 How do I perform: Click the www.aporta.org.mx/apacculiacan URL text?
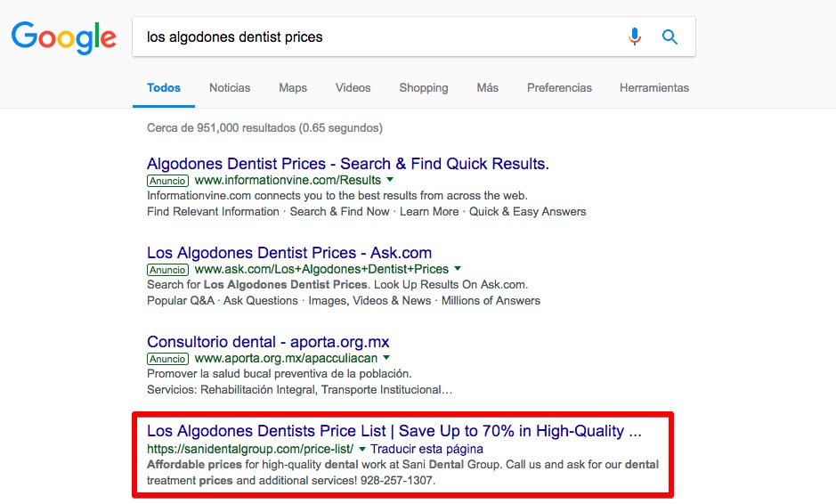pos(286,358)
